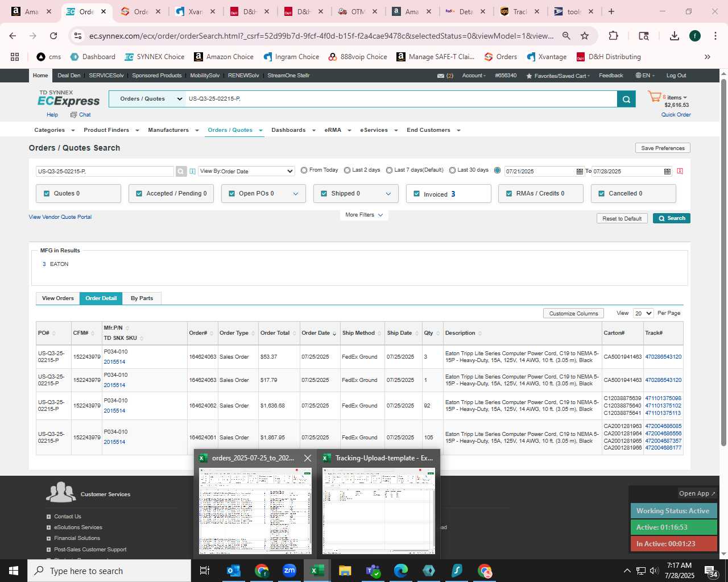
Task: Open the Excel icon in taskbar
Action: point(317,571)
